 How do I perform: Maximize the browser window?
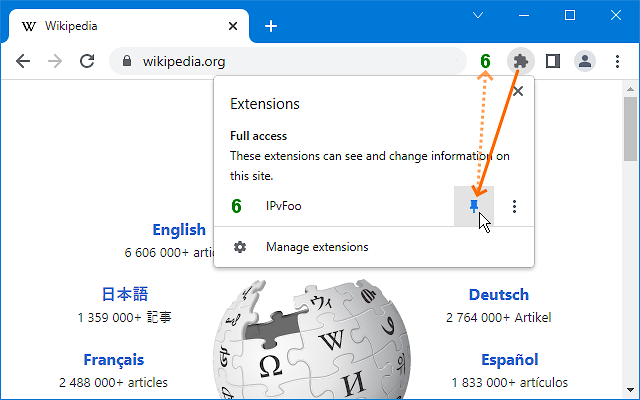[x=570, y=16]
